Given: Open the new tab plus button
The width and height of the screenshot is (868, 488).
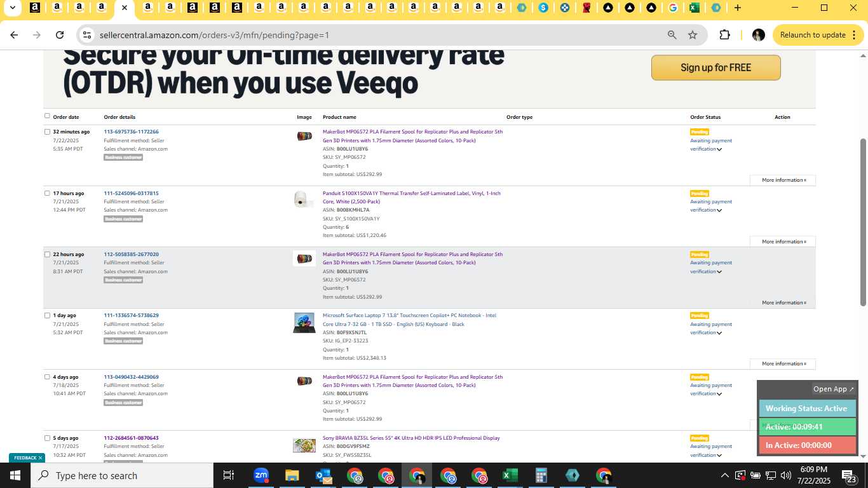Looking at the screenshot, I should pyautogui.click(x=737, y=8).
